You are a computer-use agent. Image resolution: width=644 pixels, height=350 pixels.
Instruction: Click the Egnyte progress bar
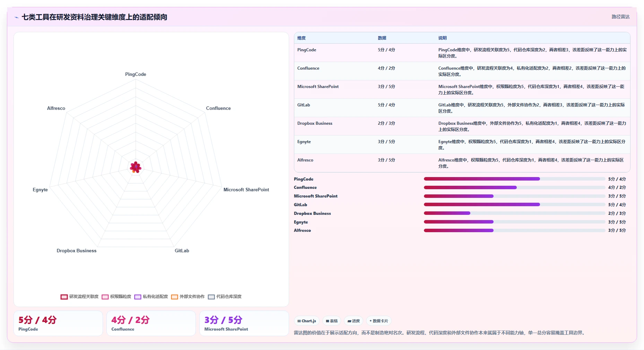[514, 222]
